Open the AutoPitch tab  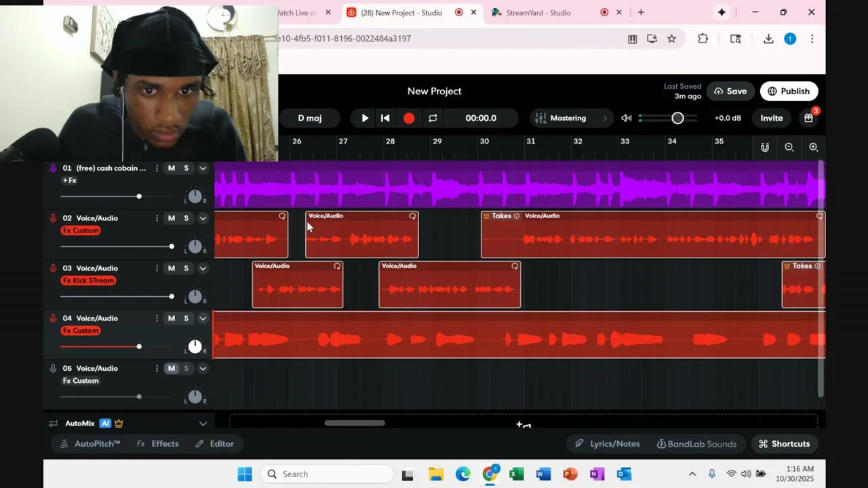[90, 444]
